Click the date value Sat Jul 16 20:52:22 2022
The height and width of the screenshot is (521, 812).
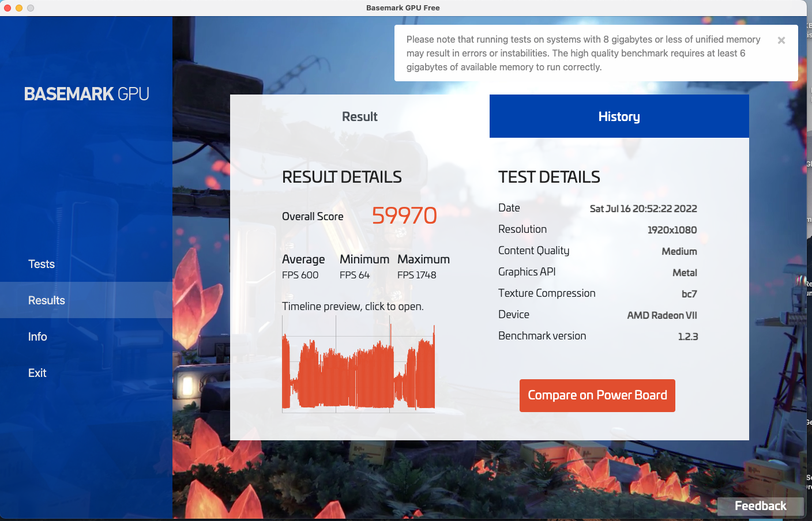click(x=644, y=209)
